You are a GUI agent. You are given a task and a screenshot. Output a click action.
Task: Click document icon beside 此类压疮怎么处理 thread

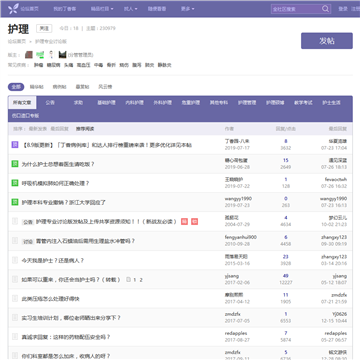pos(15,298)
